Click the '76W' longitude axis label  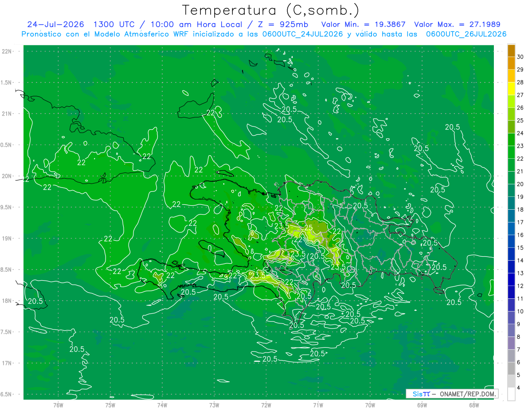click(58, 405)
